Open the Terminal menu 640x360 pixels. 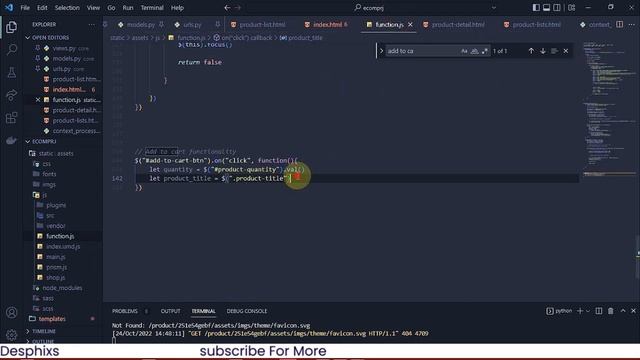coord(152,8)
